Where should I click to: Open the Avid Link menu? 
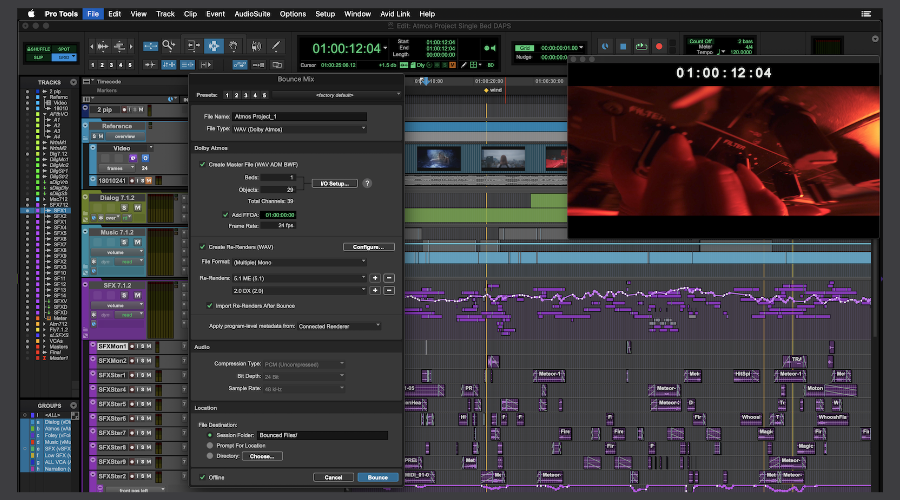tap(395, 14)
